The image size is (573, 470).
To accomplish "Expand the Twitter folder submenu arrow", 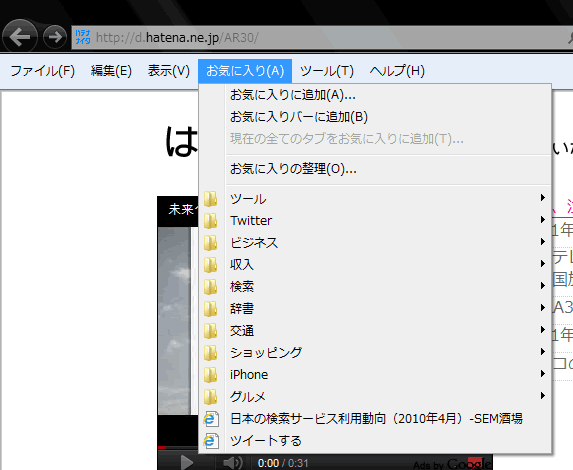I will (543, 220).
